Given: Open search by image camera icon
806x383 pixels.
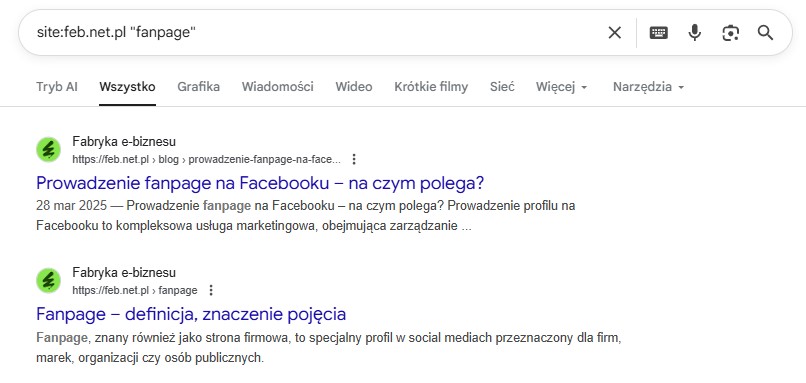Looking at the screenshot, I should click(730, 33).
